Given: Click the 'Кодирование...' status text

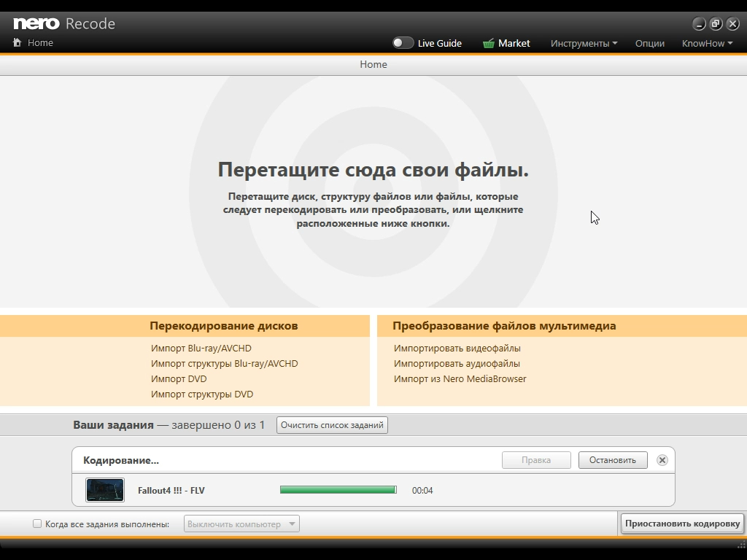Looking at the screenshot, I should (121, 461).
